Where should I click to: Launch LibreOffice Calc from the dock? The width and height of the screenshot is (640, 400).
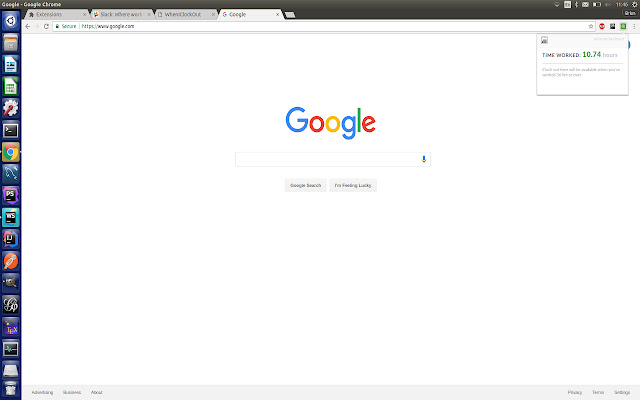11,87
